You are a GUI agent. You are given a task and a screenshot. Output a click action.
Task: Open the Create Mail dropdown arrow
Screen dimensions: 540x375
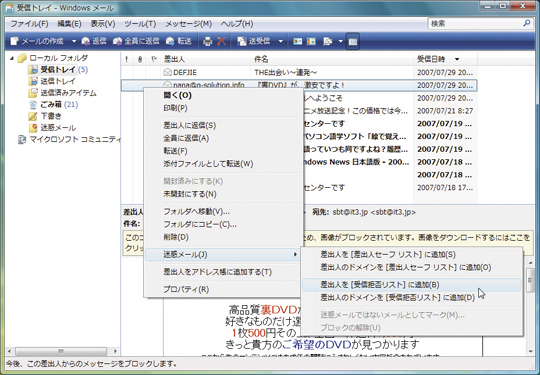tap(74, 41)
